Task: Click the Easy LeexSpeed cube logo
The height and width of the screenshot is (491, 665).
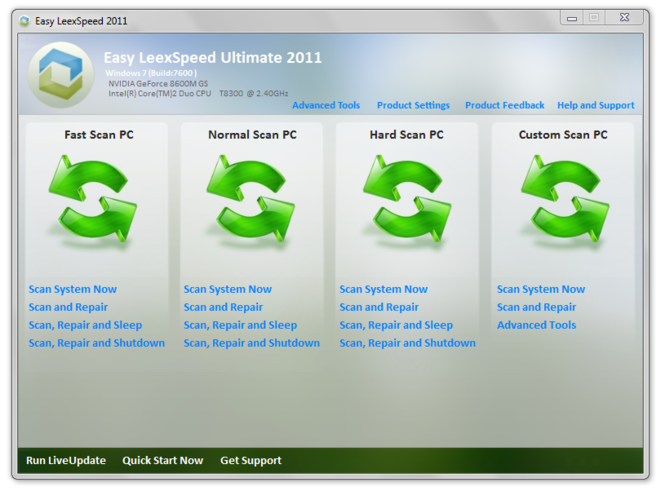Action: tap(61, 74)
